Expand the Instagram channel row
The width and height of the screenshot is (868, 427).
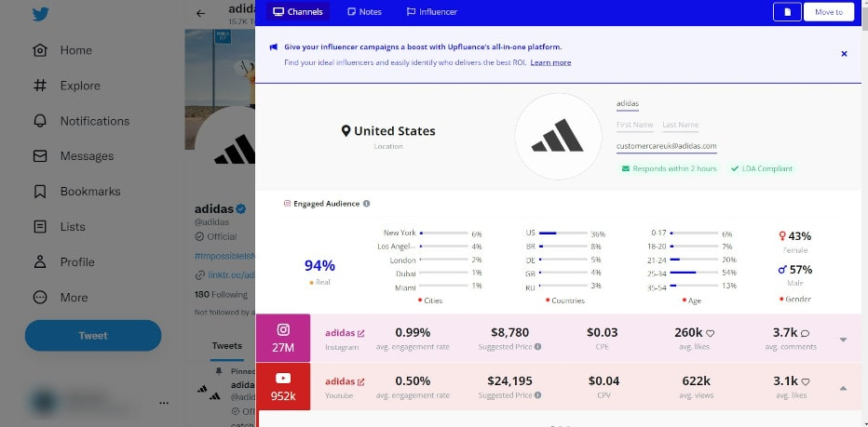pyautogui.click(x=843, y=340)
